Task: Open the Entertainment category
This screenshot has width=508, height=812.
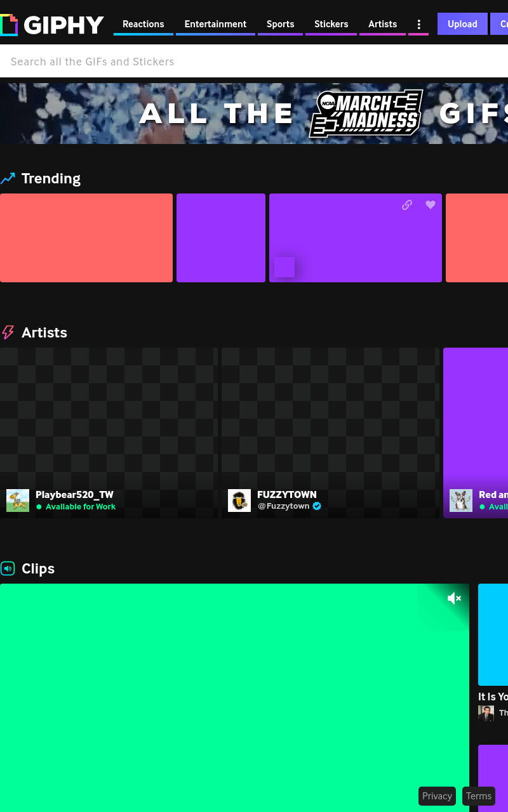Action: coord(215,24)
